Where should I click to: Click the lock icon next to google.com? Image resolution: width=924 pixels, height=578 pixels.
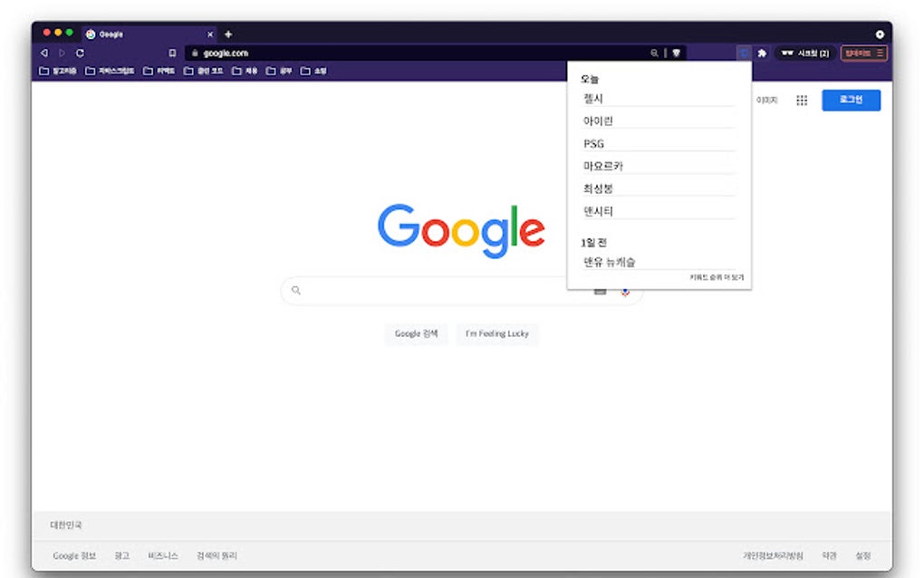195,53
